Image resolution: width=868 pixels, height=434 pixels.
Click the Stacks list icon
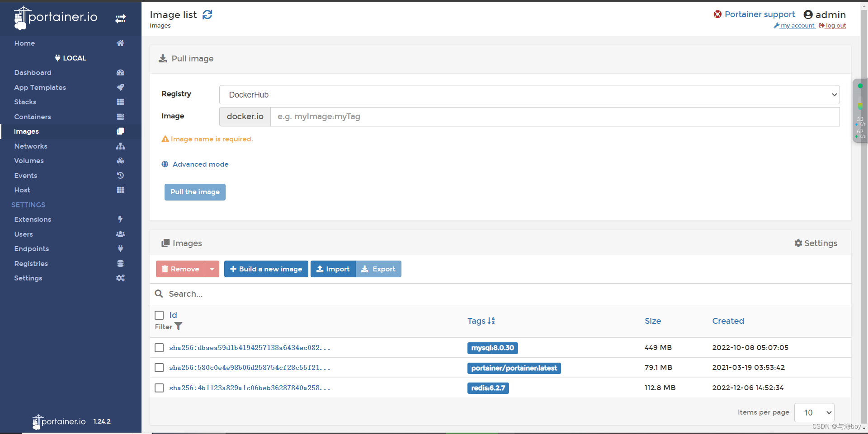pyautogui.click(x=120, y=102)
